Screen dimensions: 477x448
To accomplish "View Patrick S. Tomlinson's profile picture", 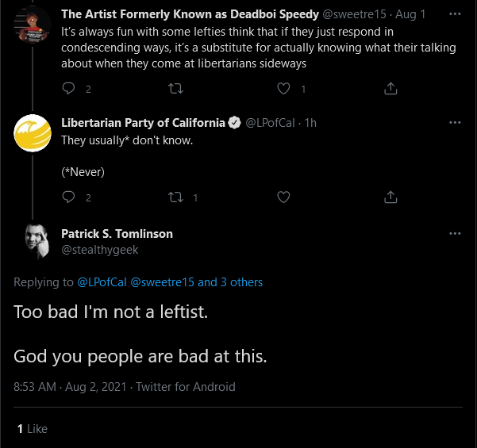I will tap(37, 242).
